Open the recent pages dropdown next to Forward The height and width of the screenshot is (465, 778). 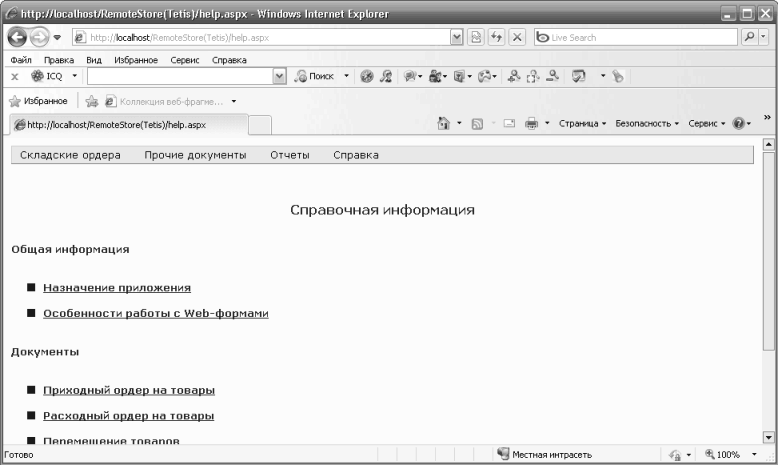(x=57, y=37)
